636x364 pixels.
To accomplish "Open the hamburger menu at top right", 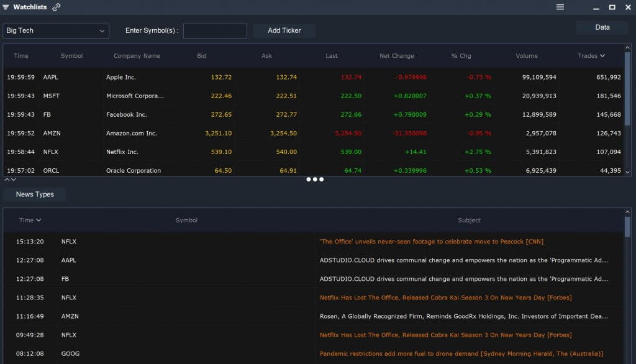I will coord(560,7).
